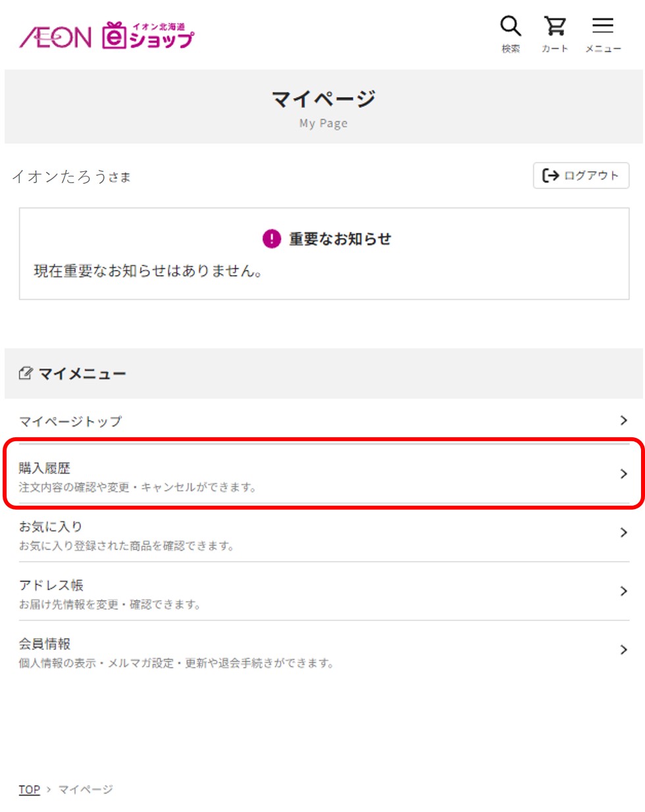The height and width of the screenshot is (812, 645).
Task: Click the My Menu edit icon
Action: click(x=26, y=373)
